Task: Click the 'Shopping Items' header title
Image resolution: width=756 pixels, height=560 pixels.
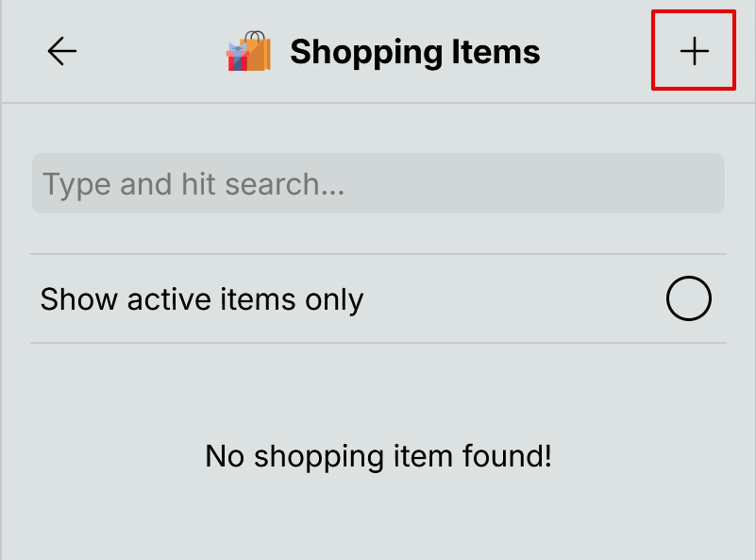Action: click(414, 52)
